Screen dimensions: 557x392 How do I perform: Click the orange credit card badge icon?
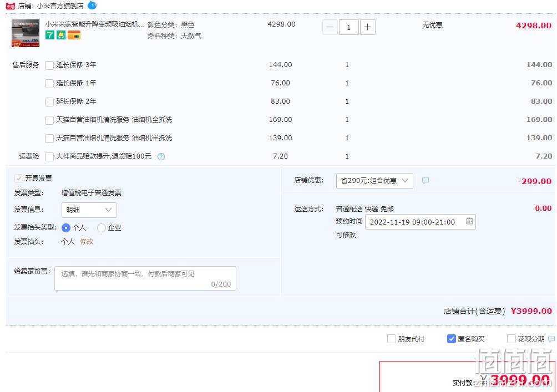click(74, 35)
